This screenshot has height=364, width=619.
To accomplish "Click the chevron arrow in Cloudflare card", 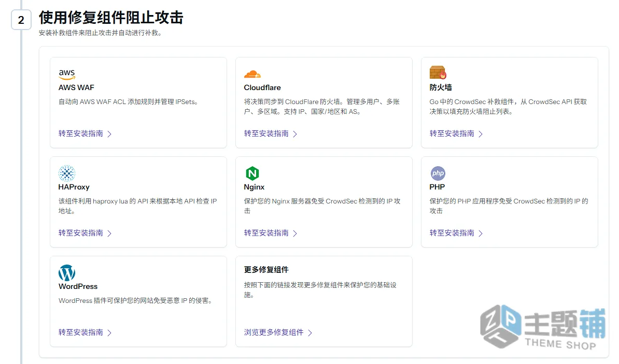I will (295, 134).
